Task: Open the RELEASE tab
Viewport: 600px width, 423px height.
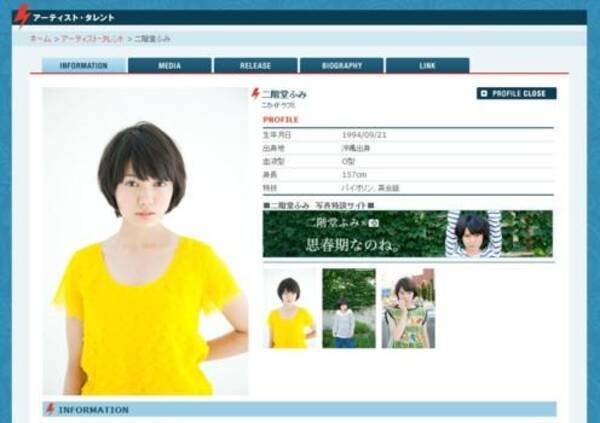Action: tap(256, 65)
